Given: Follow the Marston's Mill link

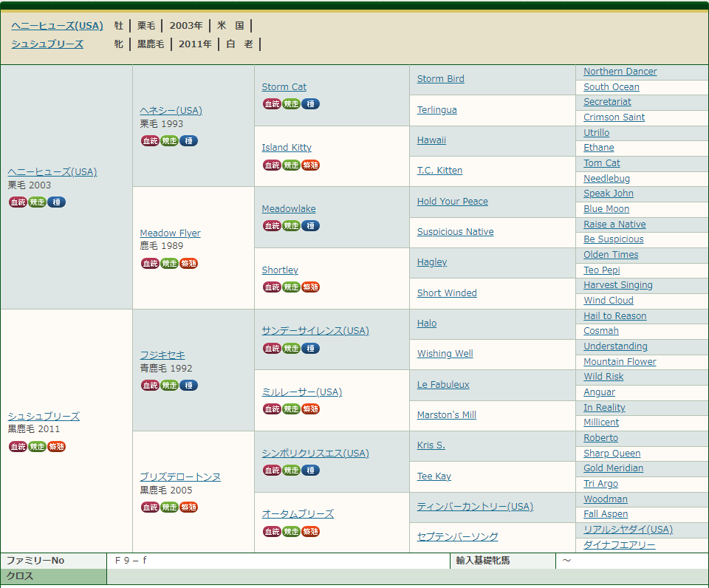Looking at the screenshot, I should (x=447, y=414).
